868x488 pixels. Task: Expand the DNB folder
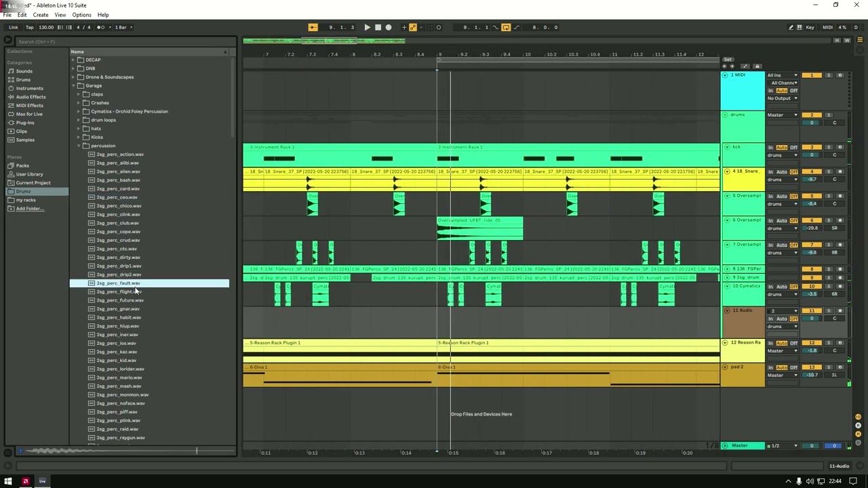[x=73, y=68]
